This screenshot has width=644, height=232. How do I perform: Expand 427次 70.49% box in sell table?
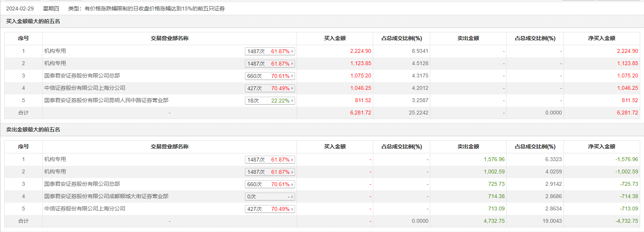(x=270, y=209)
